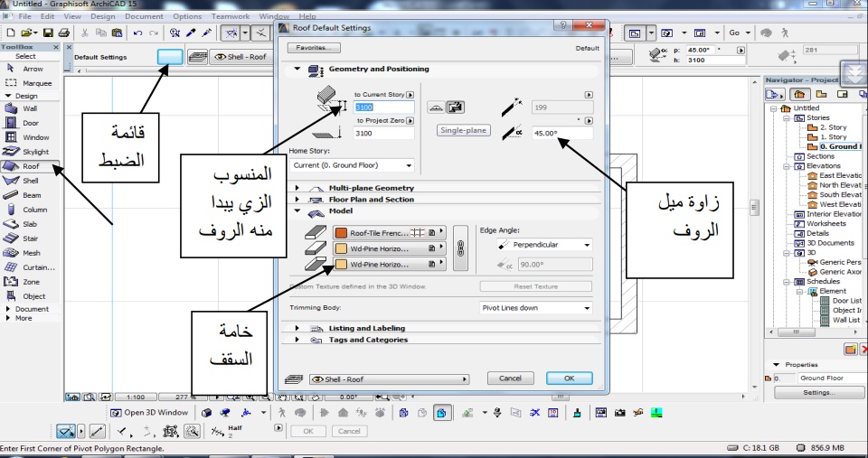Expand the Multi-plane Geometry section
Viewport: 868px width, 458px height.
297,188
